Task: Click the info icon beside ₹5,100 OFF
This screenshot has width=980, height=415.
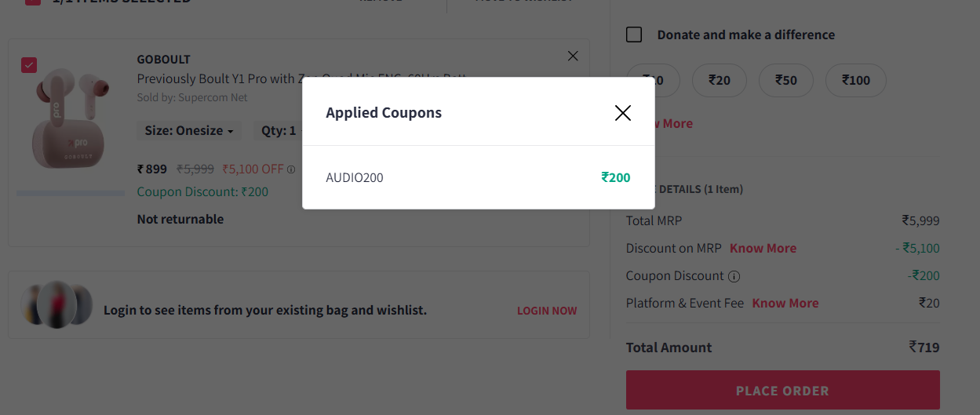Action: (x=291, y=169)
